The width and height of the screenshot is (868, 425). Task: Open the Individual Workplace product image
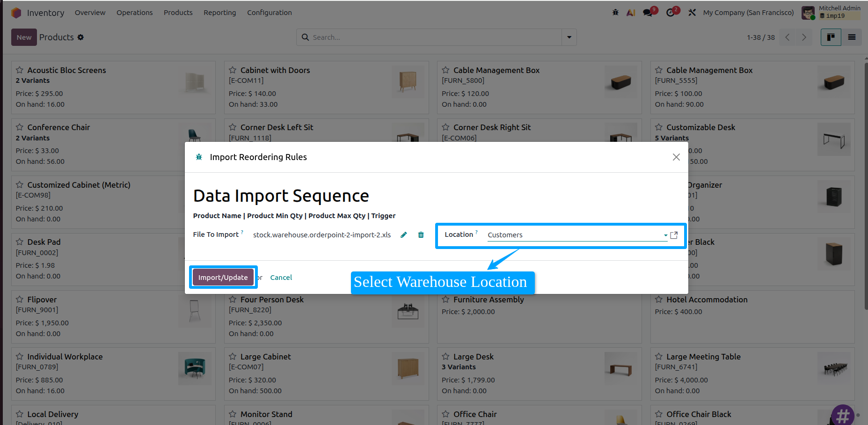(x=195, y=368)
